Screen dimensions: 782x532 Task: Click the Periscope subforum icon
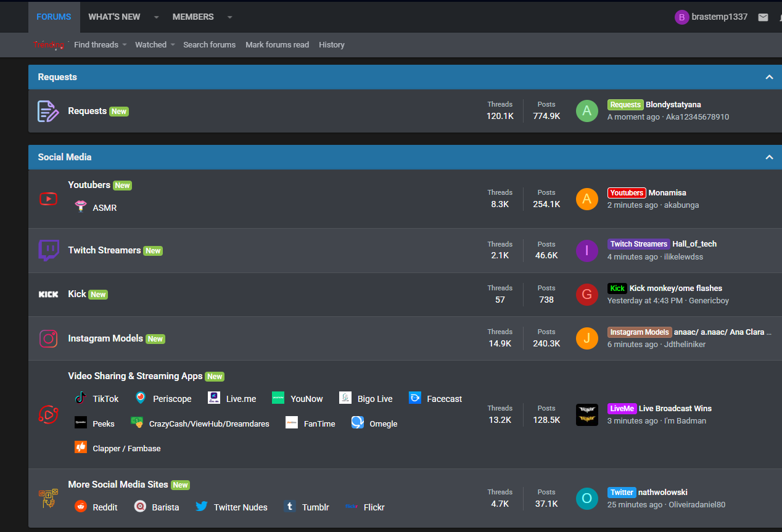pos(141,398)
